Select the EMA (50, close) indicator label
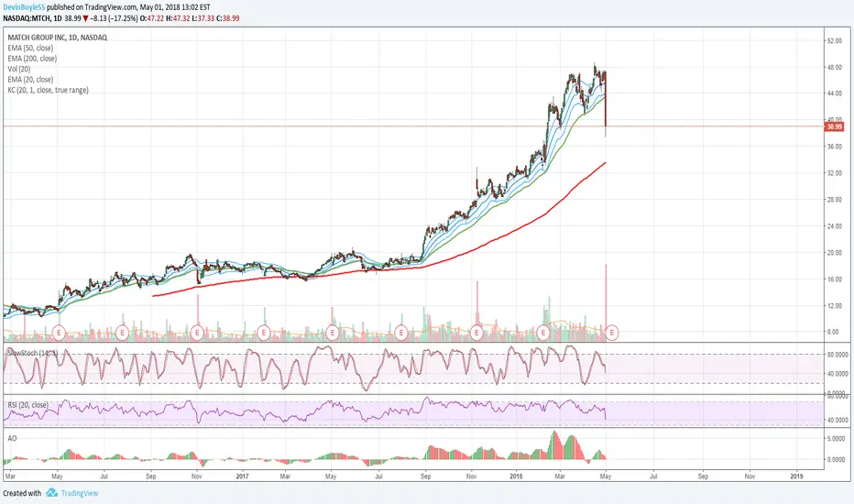Viewport: 854px width, 504px height. pyautogui.click(x=30, y=48)
